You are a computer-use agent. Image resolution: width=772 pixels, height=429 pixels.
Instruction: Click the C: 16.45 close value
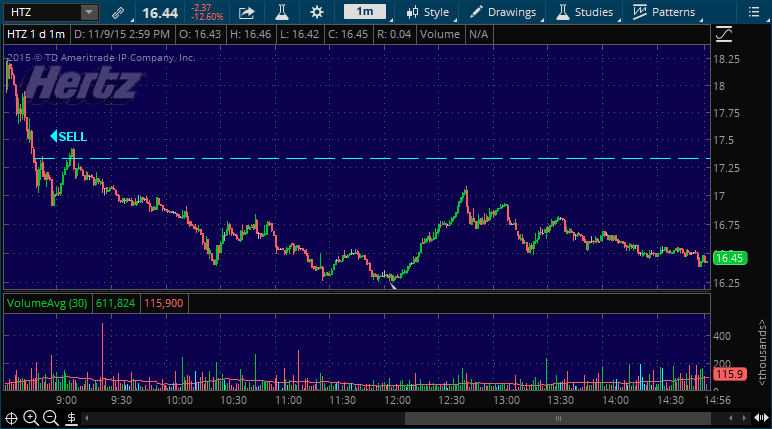348,34
